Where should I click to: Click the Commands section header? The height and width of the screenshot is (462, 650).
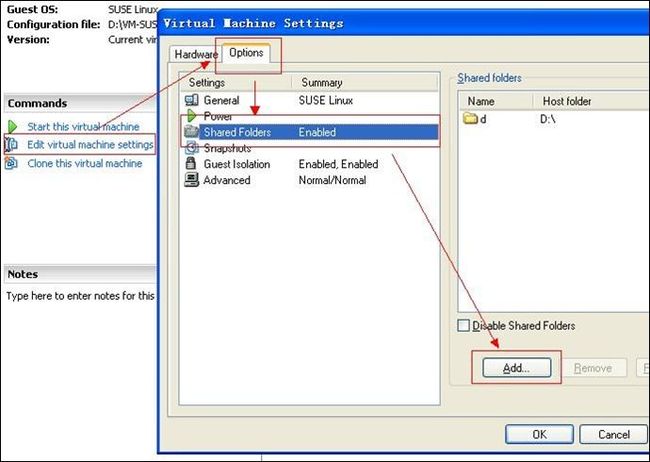(80, 103)
